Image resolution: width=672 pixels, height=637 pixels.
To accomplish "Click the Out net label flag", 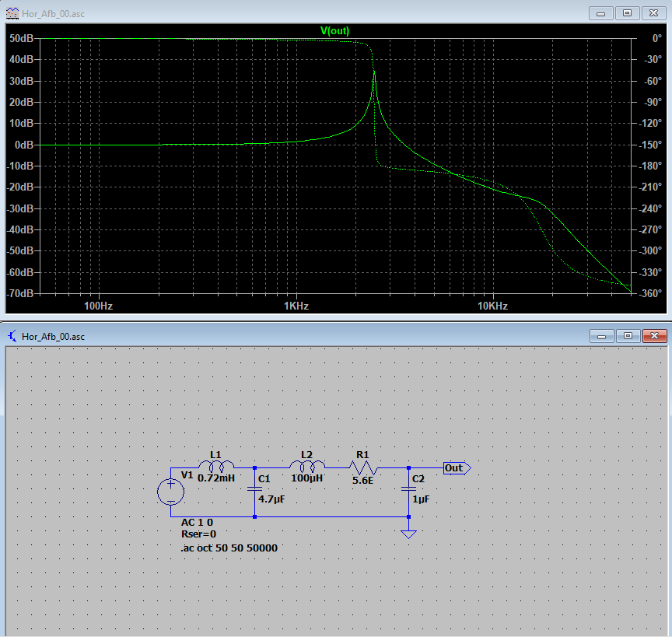I will click(457, 467).
